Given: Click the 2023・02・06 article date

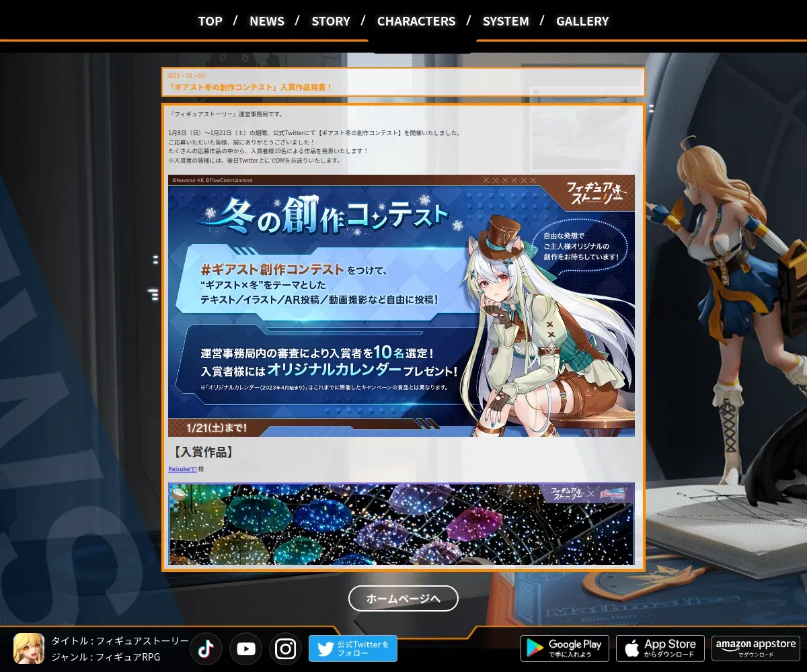Looking at the screenshot, I should 186,76.
